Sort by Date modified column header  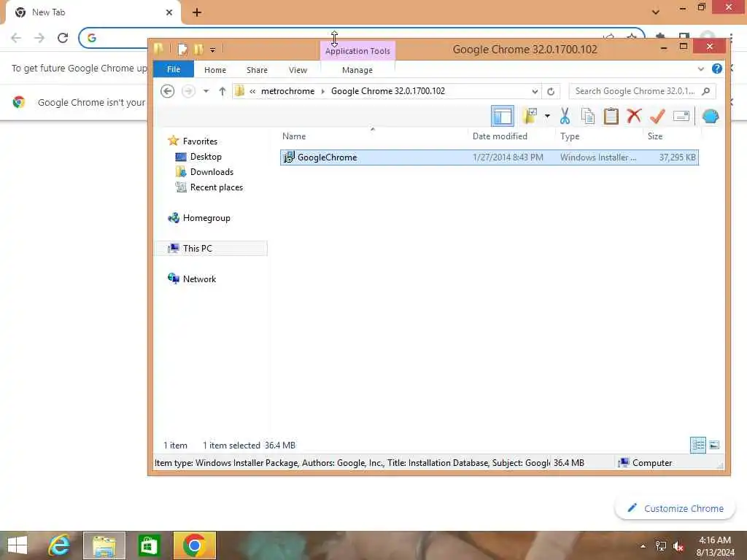[500, 136]
